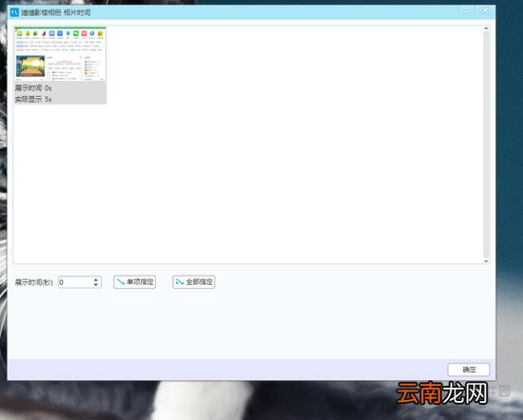The image size is (523, 420).
Task: Close the 相片时间 dialog
Action: (485, 11)
